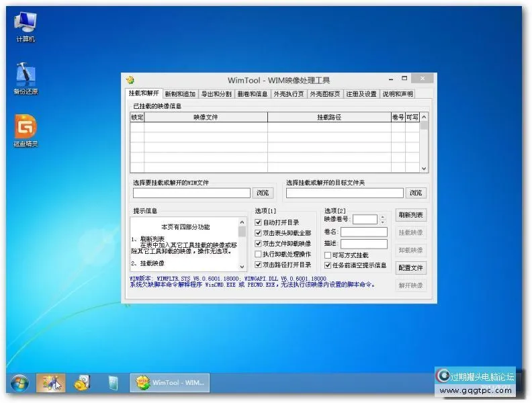Launch the 磁盘精灵 desktop shortcut
The image size is (532, 403).
click(26, 129)
